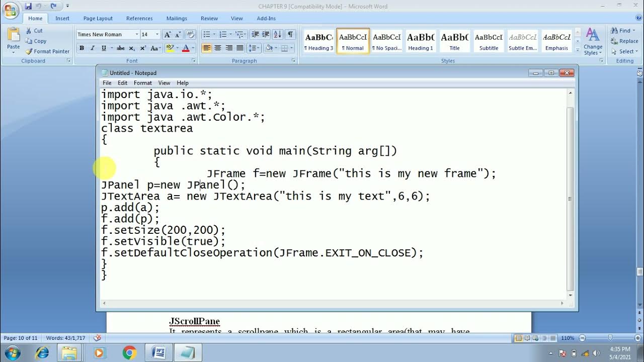
Task: Select Justify alignment
Action: pyautogui.click(x=240, y=48)
